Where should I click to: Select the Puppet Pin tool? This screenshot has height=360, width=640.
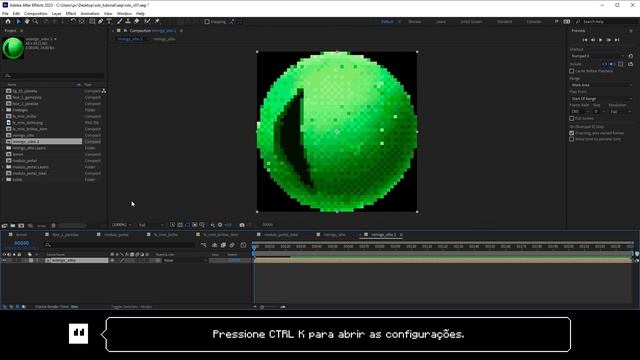click(x=157, y=21)
